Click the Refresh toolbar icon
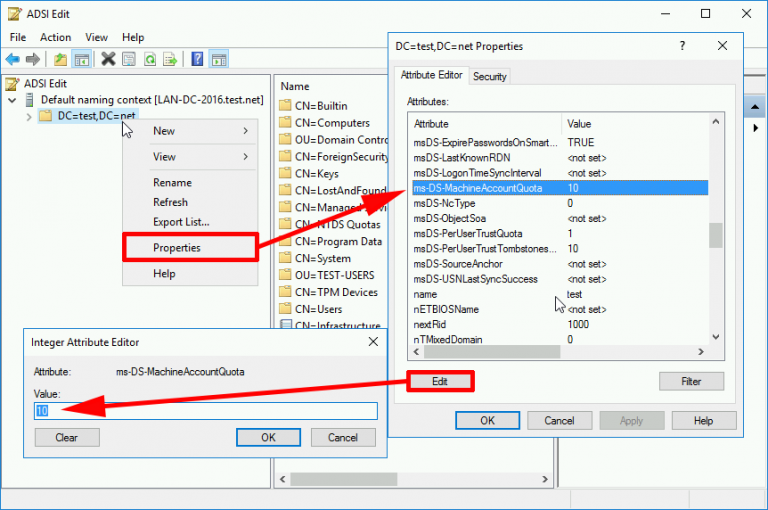 click(x=149, y=59)
